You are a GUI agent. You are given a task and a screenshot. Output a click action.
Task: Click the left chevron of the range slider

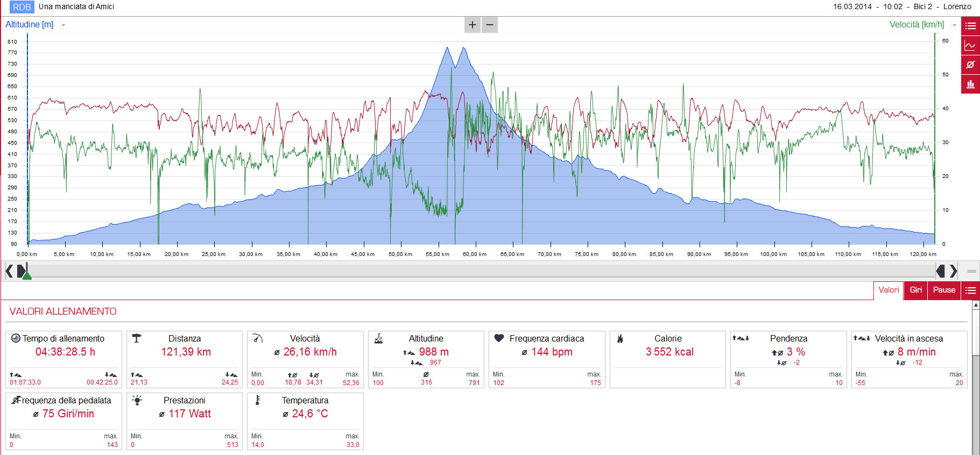coord(9,271)
